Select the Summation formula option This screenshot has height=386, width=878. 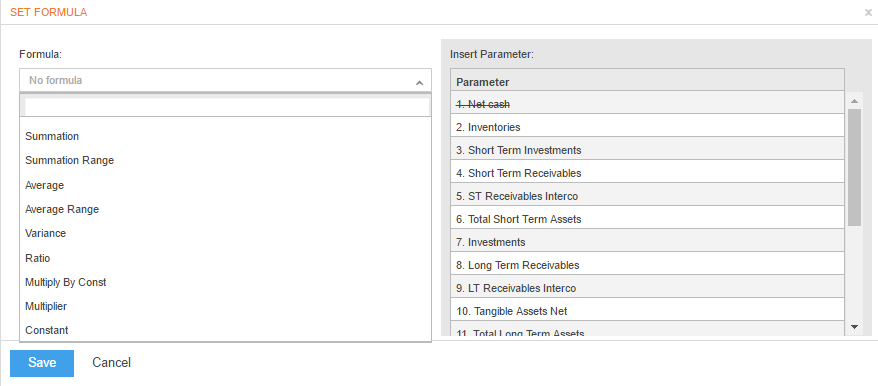225,136
